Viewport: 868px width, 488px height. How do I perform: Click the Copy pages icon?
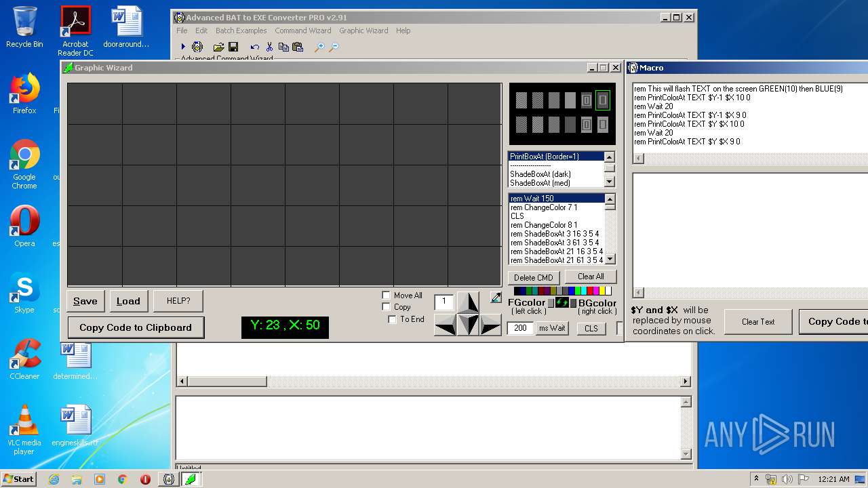(x=283, y=47)
